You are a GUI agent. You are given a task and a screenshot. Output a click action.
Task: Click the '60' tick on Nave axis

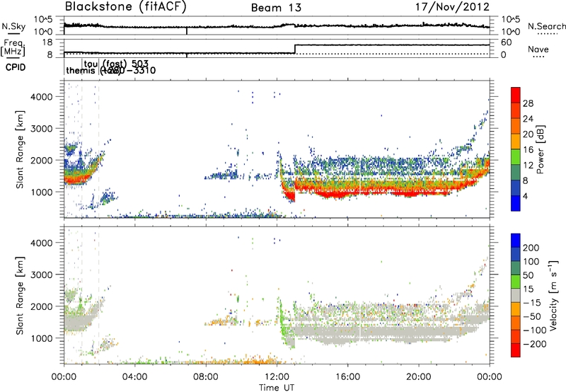point(507,42)
